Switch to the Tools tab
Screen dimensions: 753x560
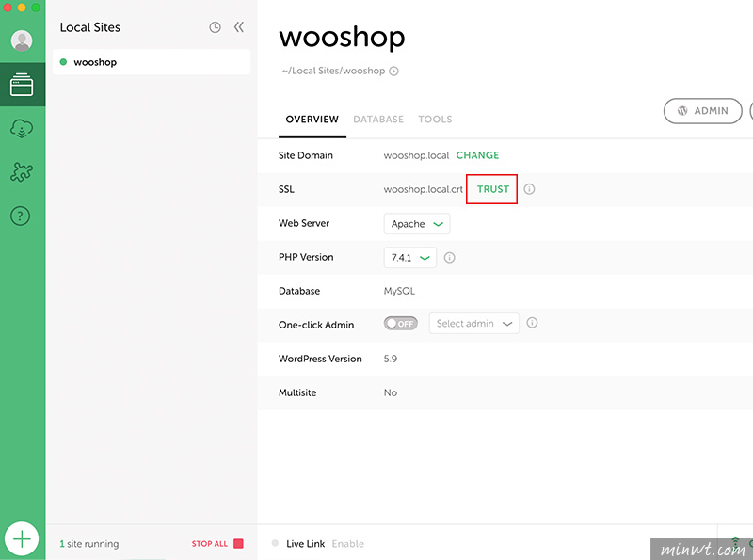(435, 120)
